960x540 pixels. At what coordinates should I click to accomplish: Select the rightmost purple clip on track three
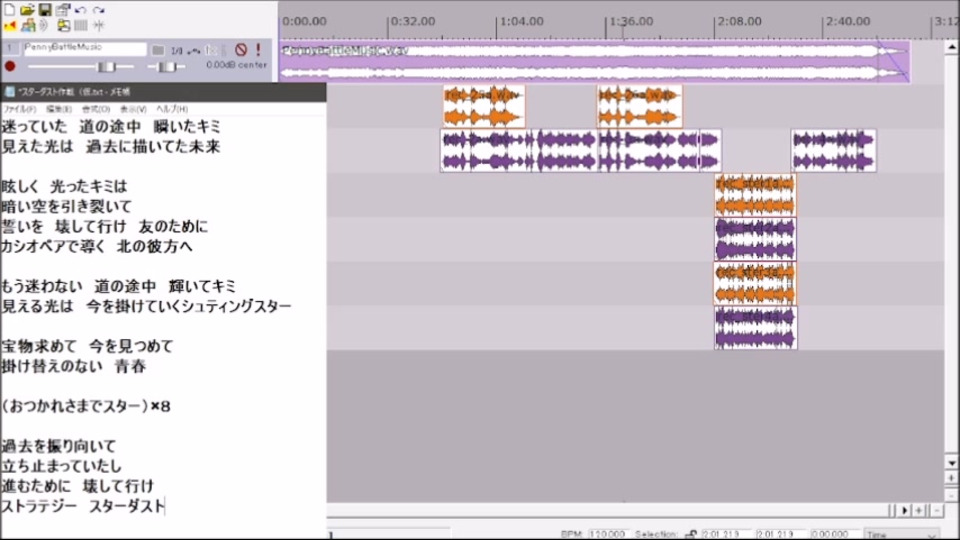pos(834,151)
